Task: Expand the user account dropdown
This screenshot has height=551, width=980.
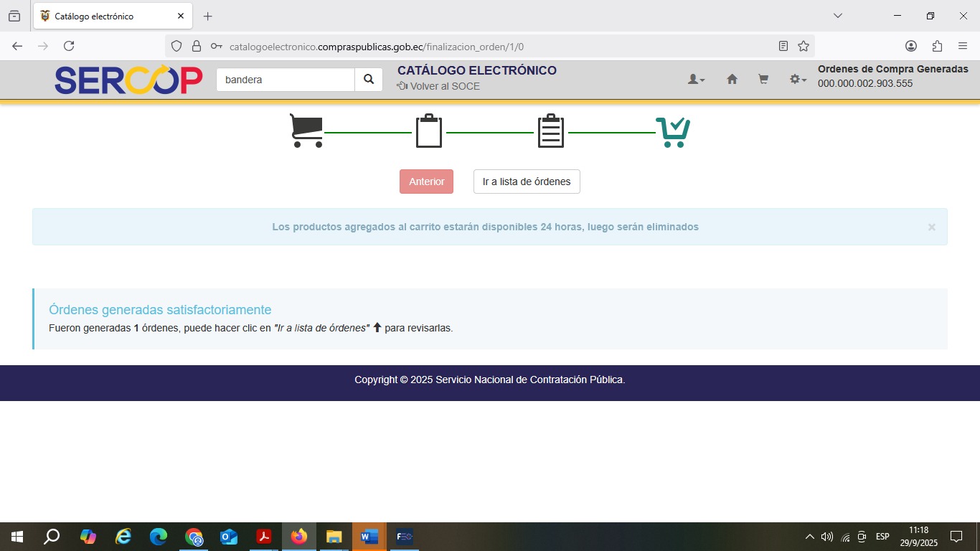Action: (696, 80)
